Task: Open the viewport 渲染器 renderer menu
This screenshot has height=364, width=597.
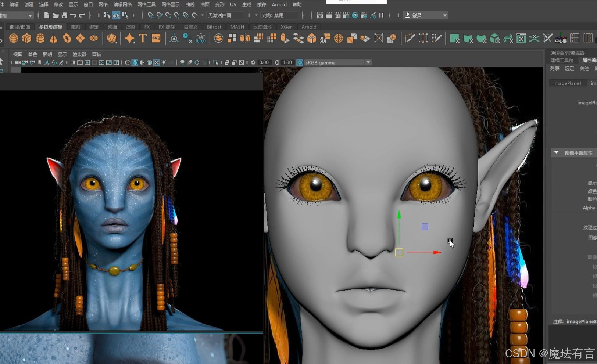Action: [79, 54]
